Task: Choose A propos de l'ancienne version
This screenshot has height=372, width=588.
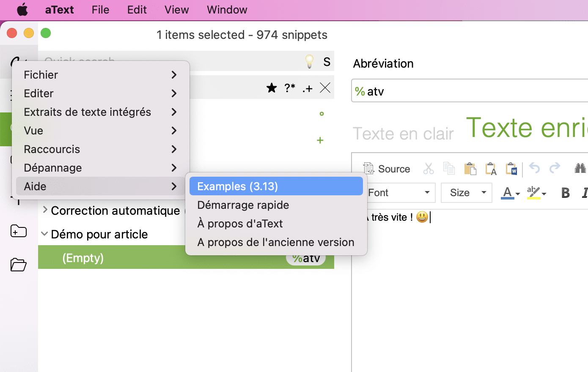Action: pos(276,242)
